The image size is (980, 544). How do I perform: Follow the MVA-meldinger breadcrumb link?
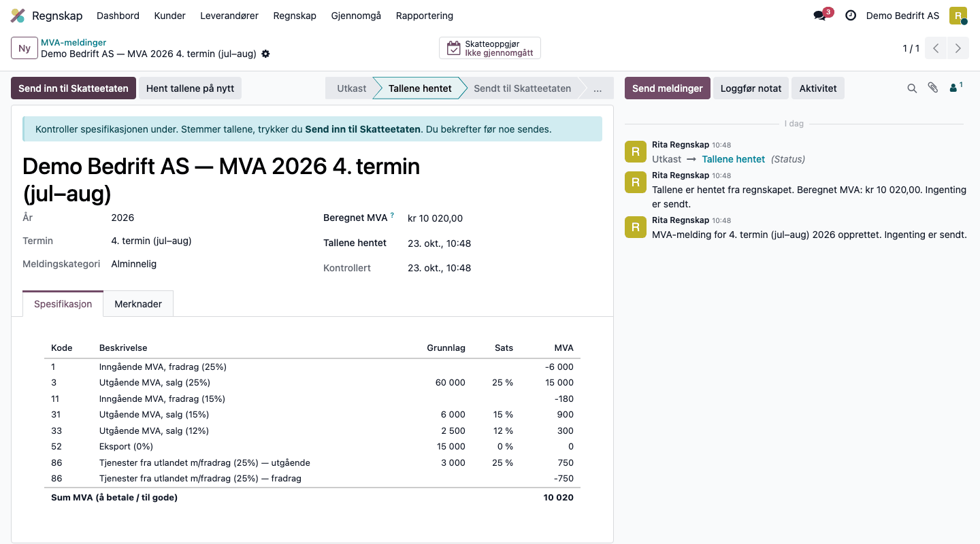pos(73,42)
